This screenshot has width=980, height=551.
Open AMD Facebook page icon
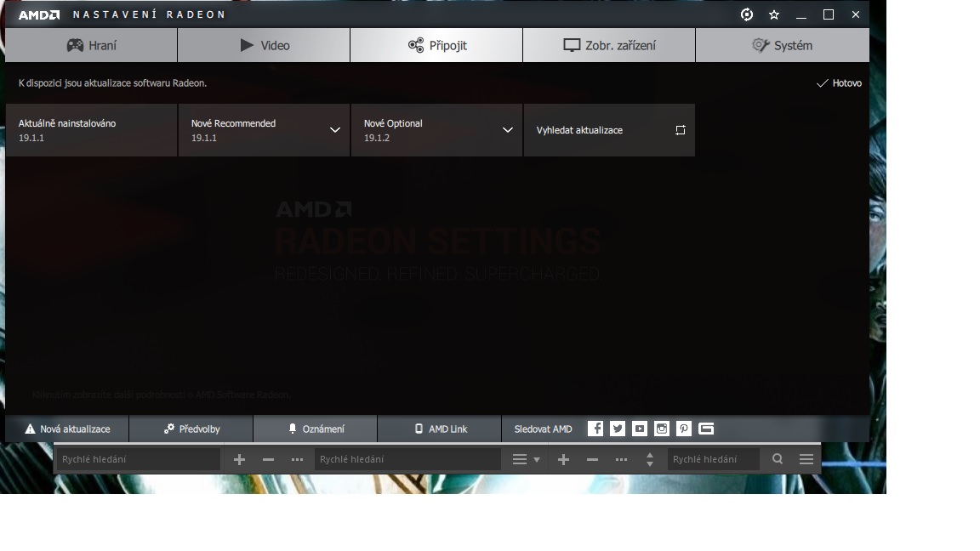(595, 429)
